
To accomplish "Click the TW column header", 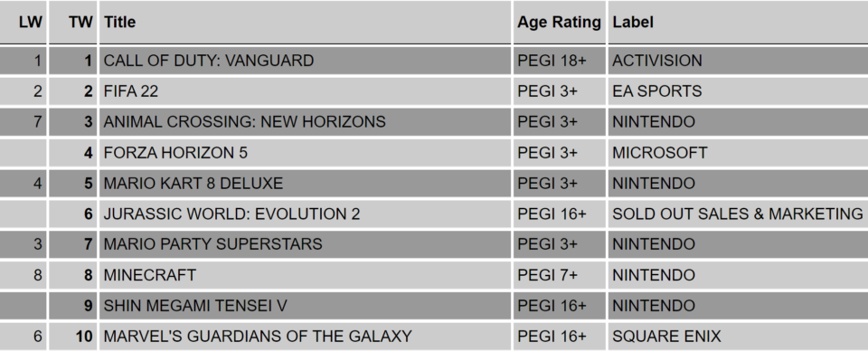I will click(x=80, y=23).
